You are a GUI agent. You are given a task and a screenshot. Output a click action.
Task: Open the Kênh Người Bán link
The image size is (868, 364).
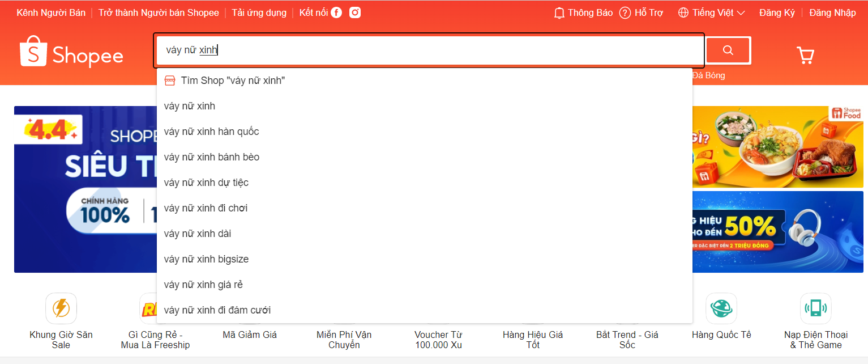(x=51, y=12)
